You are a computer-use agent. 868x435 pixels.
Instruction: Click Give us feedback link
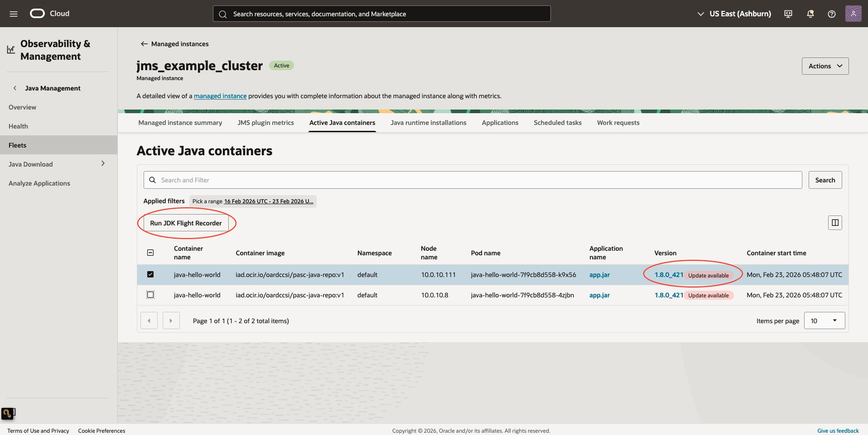tap(838, 430)
